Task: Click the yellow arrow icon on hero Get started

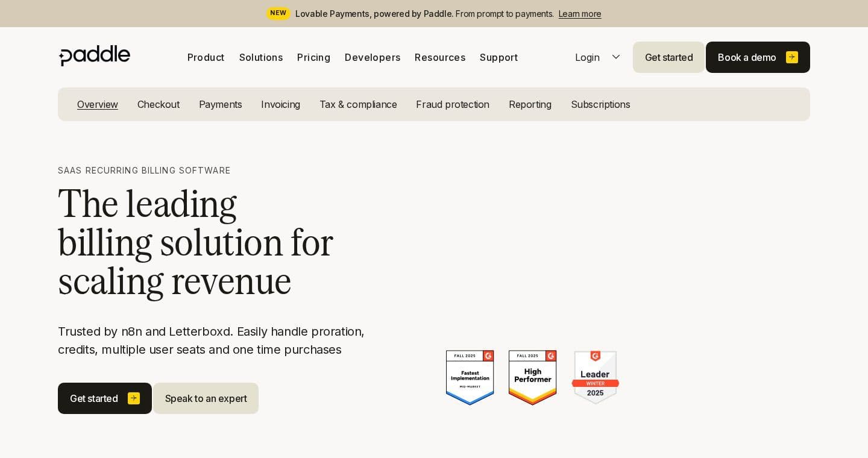Action: pos(134,398)
